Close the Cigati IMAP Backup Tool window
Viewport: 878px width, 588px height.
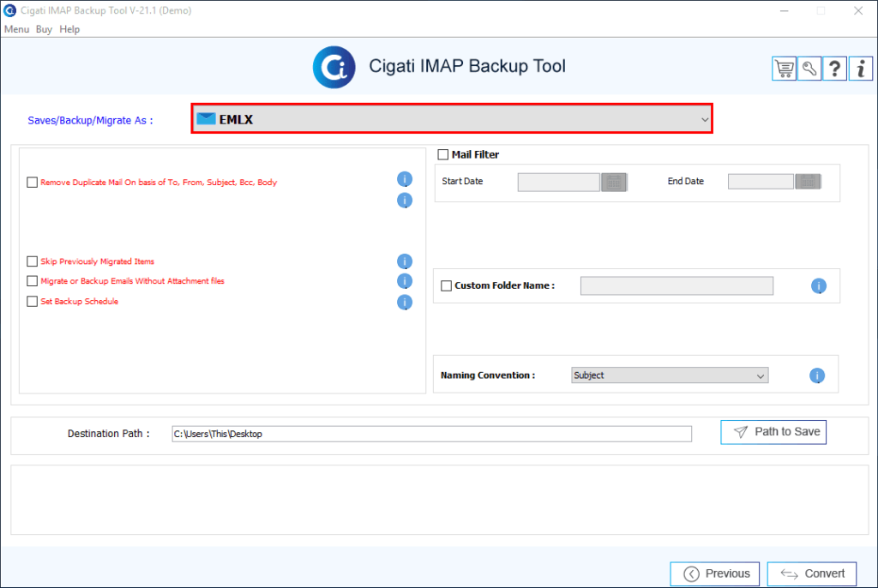[857, 10]
